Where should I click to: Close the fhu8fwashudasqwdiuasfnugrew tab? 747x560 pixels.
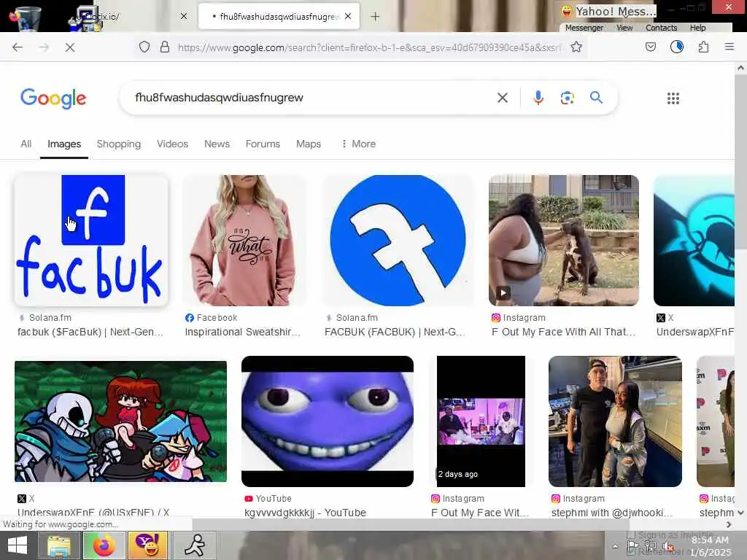pos(348,16)
